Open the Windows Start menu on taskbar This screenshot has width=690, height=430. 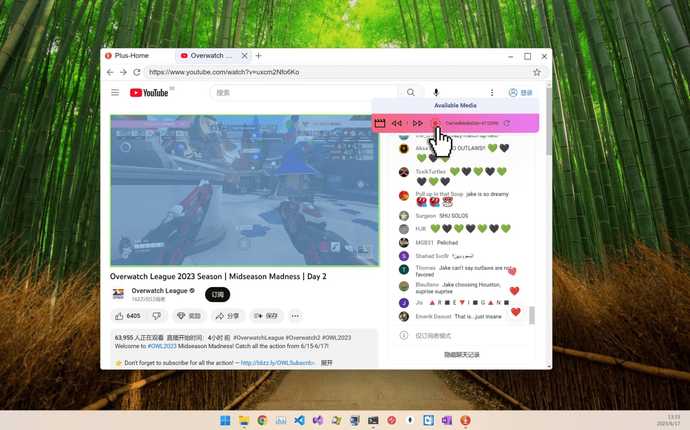pyautogui.click(x=225, y=421)
